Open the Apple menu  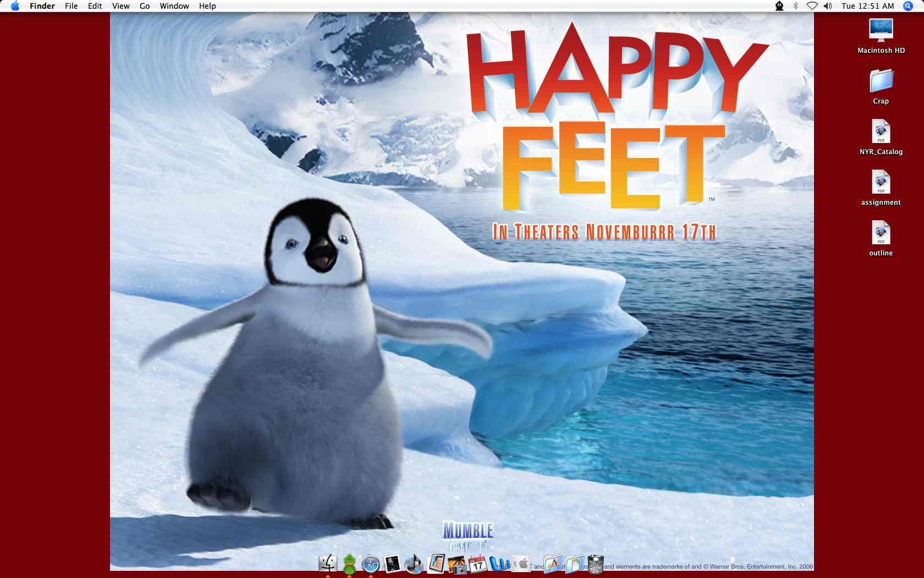15,6
